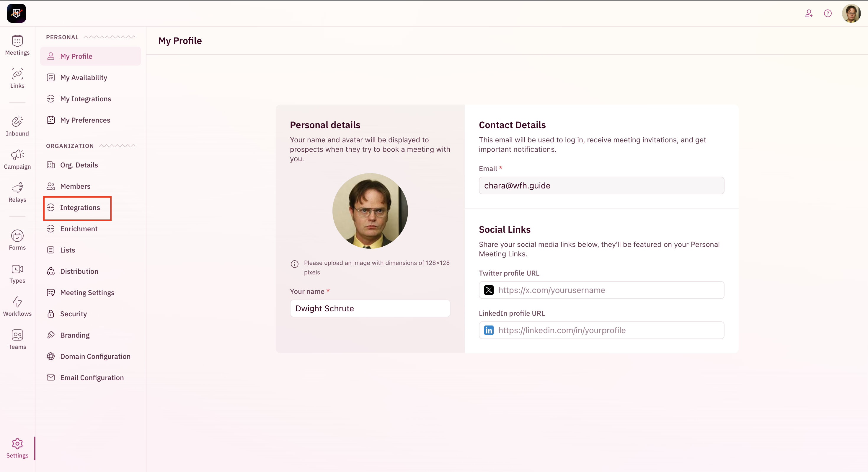Click the invite member icon top right
868x472 pixels.
pyautogui.click(x=809, y=14)
